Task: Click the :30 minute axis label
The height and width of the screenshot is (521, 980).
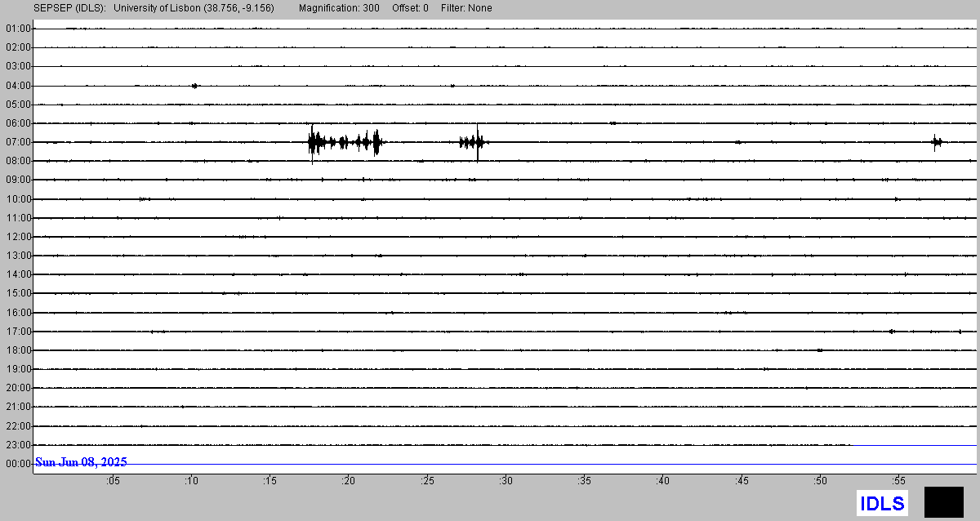Action: pyautogui.click(x=506, y=481)
